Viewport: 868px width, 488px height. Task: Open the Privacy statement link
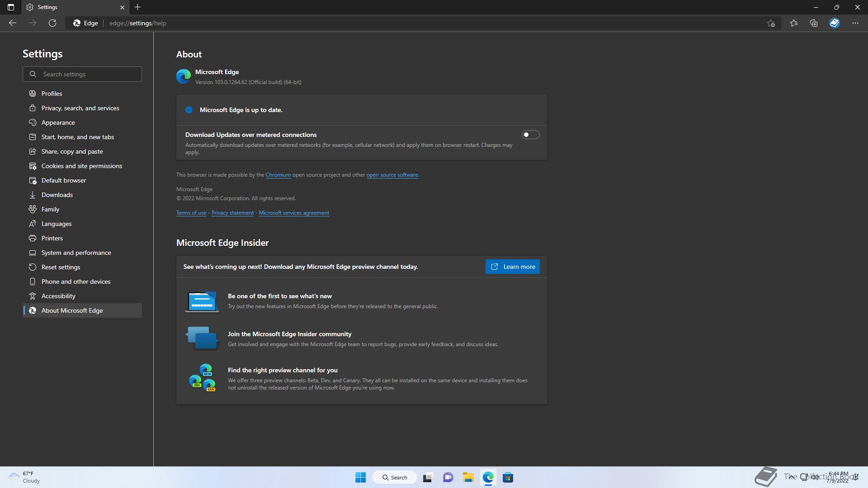click(x=232, y=213)
